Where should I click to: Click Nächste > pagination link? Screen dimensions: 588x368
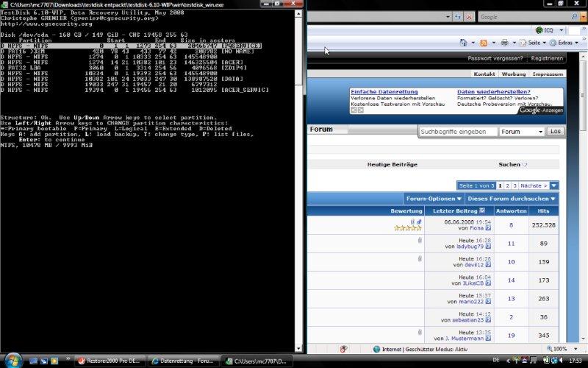(534, 185)
